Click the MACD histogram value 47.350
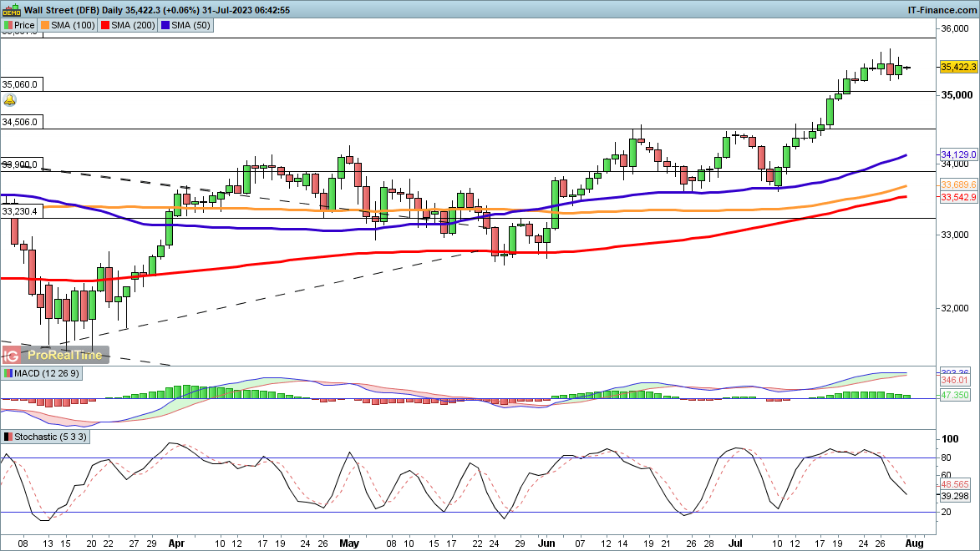 954,396
